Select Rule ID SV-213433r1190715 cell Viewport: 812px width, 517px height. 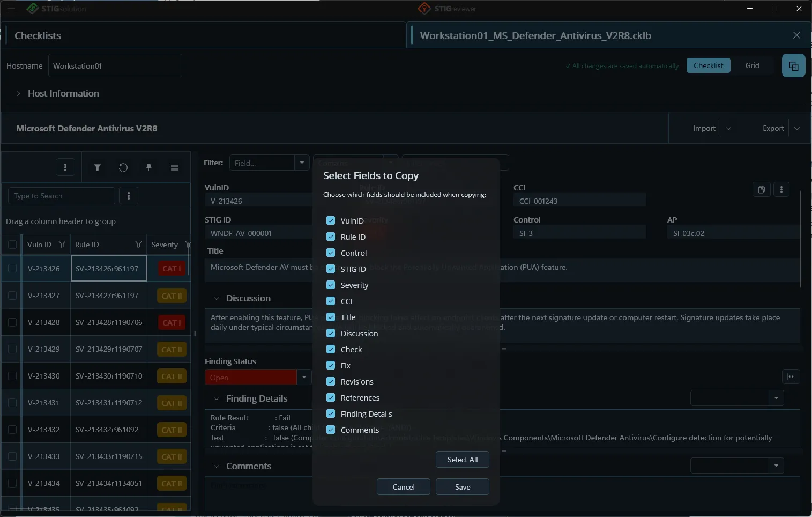(109, 456)
